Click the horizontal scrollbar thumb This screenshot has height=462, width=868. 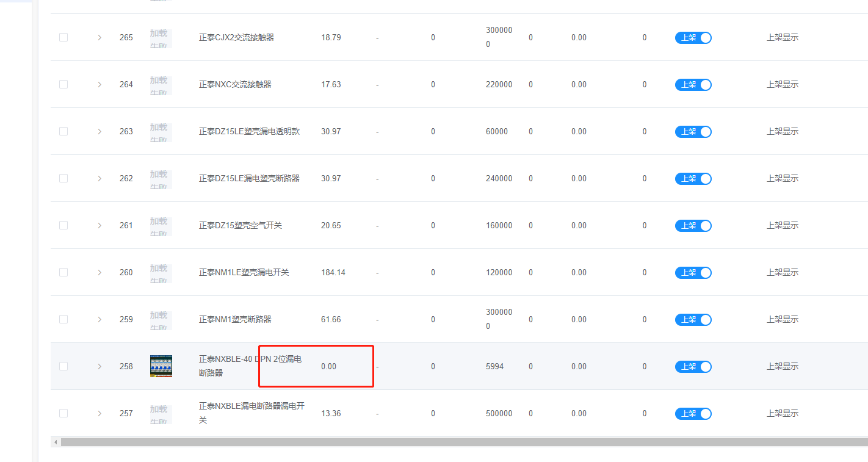pyautogui.click(x=464, y=442)
